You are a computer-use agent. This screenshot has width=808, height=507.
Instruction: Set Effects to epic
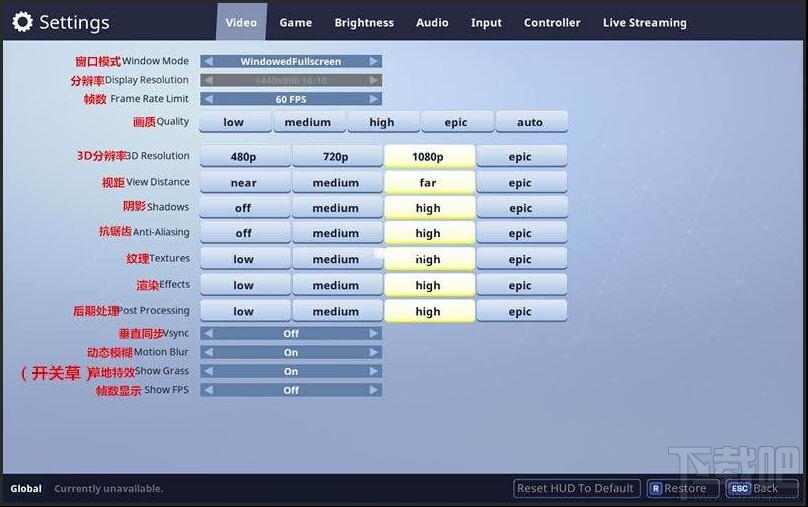[521, 285]
